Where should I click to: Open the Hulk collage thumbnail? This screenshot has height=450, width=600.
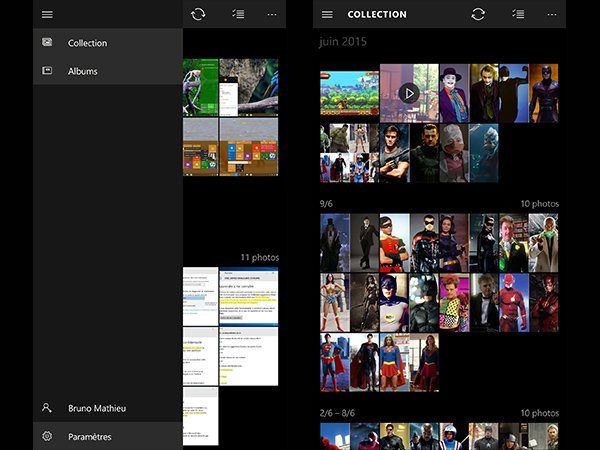coord(349,153)
